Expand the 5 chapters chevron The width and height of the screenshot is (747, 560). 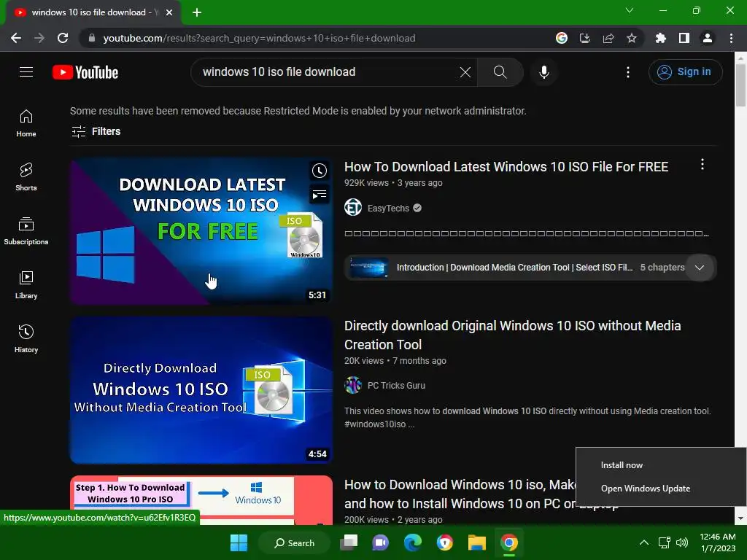700,267
